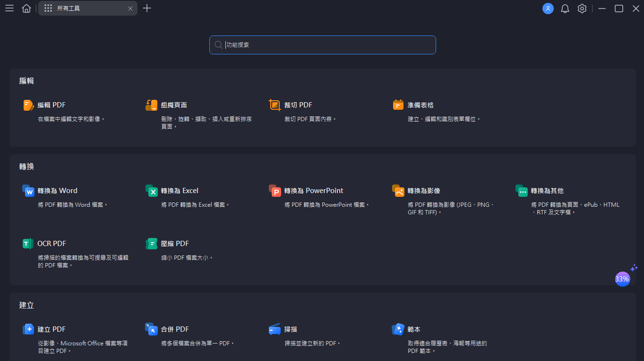644x361 pixels.
Task: Open the settings gear
Action: (x=582, y=9)
